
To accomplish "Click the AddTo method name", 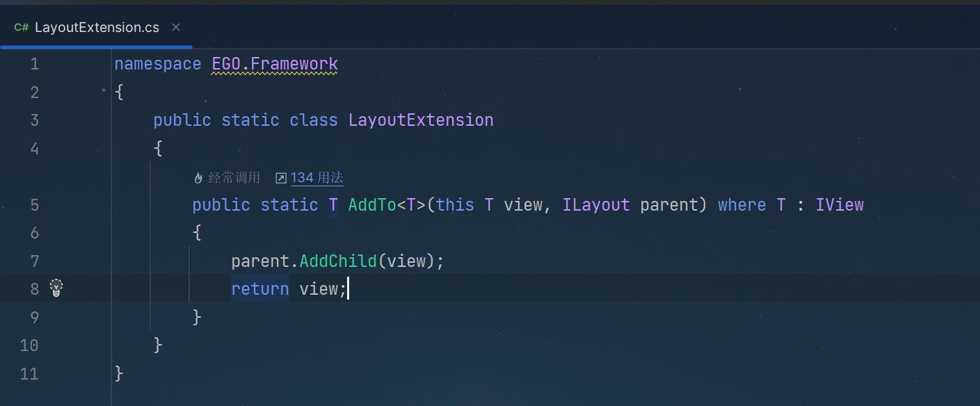I will click(x=372, y=205).
